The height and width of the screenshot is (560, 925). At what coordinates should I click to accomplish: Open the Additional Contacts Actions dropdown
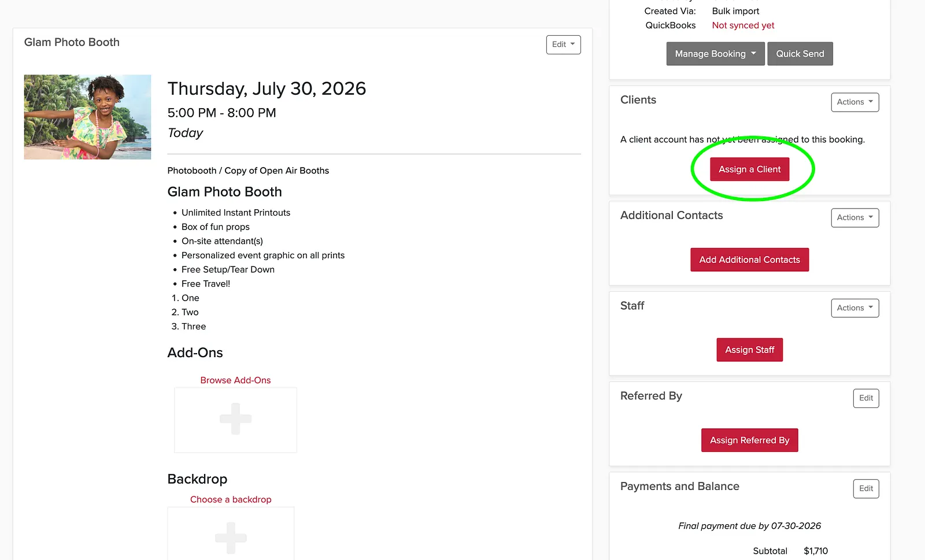[854, 218]
